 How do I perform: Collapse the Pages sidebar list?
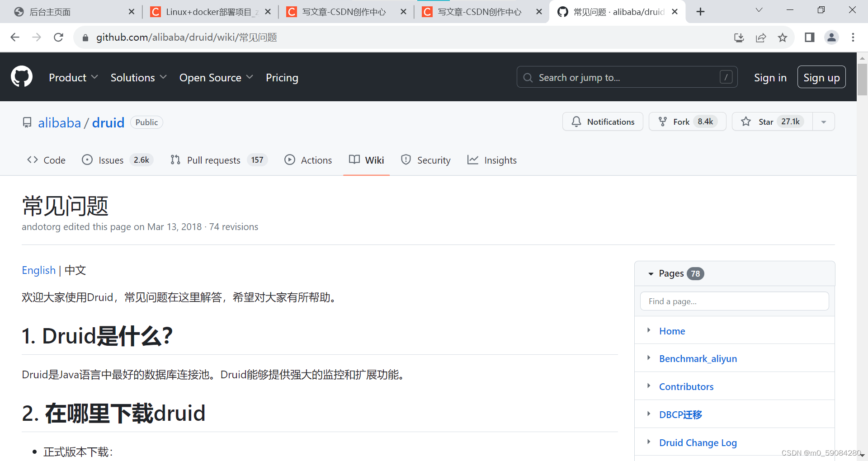(651, 273)
